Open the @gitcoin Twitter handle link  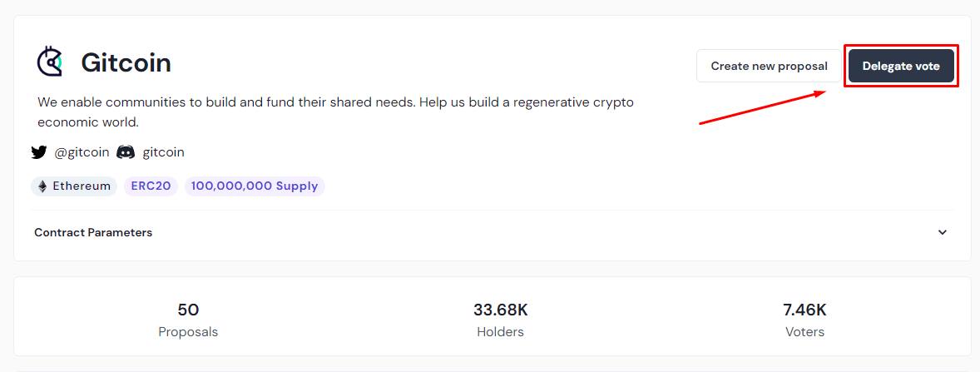click(82, 152)
